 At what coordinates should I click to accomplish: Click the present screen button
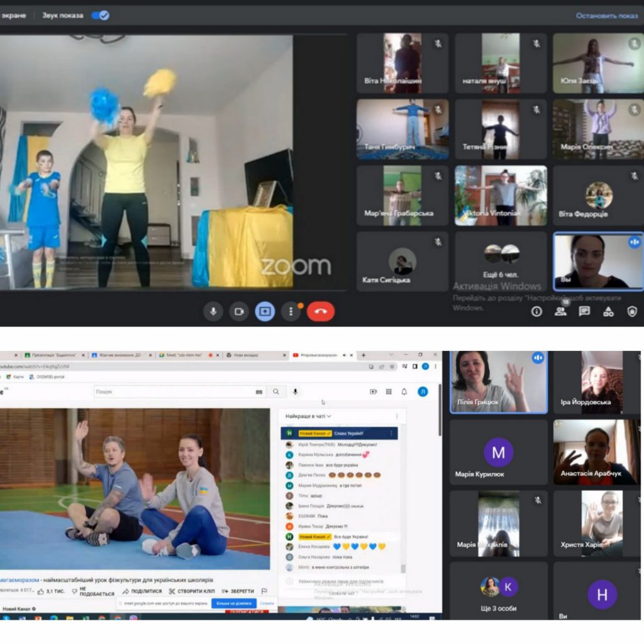click(x=265, y=311)
